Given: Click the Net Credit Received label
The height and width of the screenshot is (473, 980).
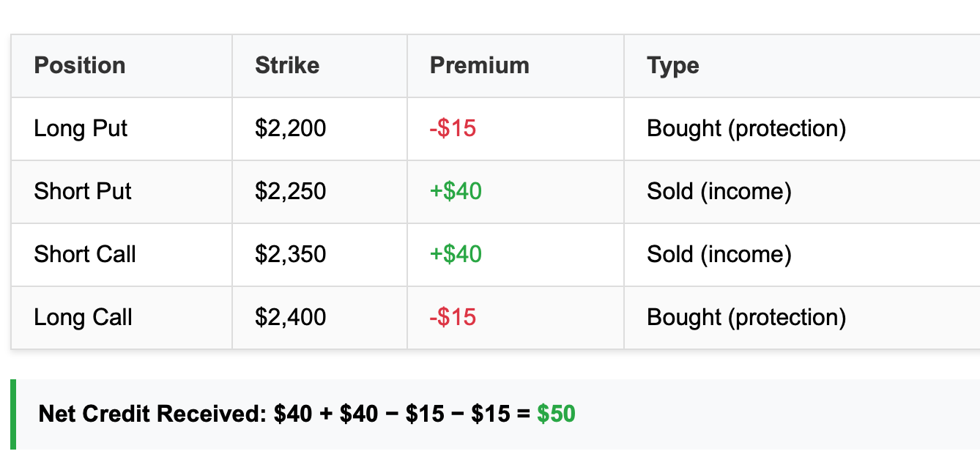Looking at the screenshot, I should click(152, 414).
